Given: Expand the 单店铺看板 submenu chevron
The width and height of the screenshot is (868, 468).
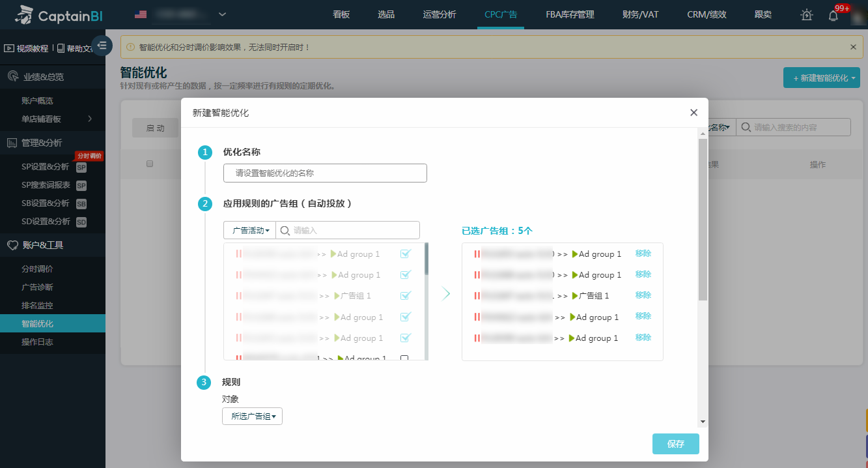Looking at the screenshot, I should click(90, 119).
